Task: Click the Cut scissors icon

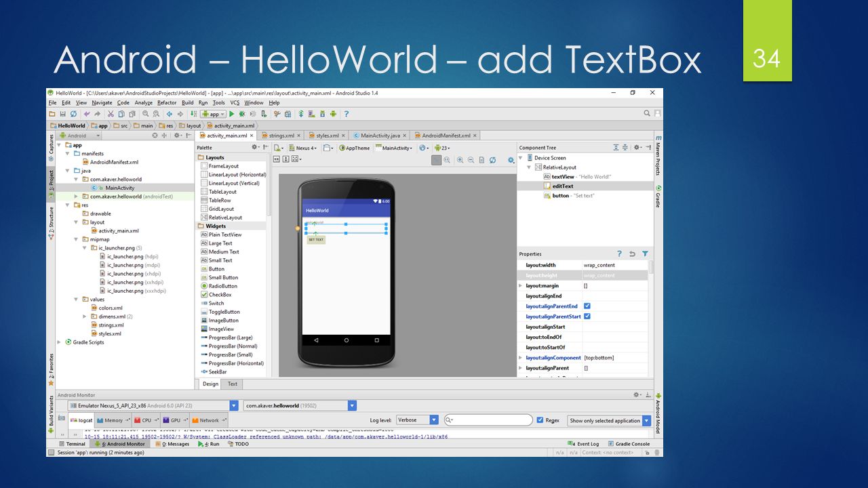Action: [x=111, y=114]
